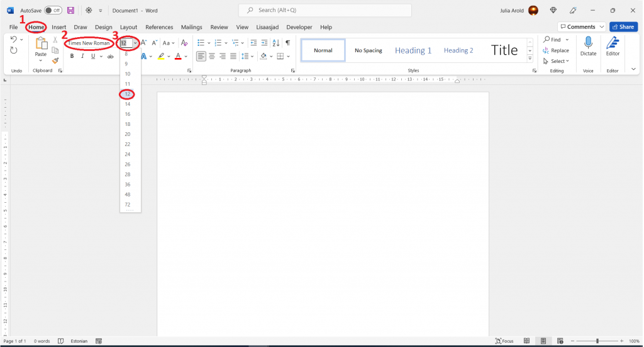This screenshot has height=347, width=644.
Task: Apply yellow text highlight with the marker icon
Action: tap(161, 56)
